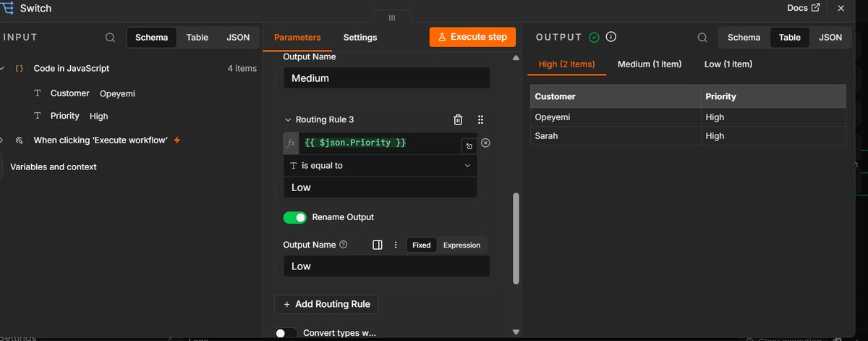Click the Code in JavaScript braces icon
Screen dimensions: 868x341
pyautogui.click(x=20, y=69)
